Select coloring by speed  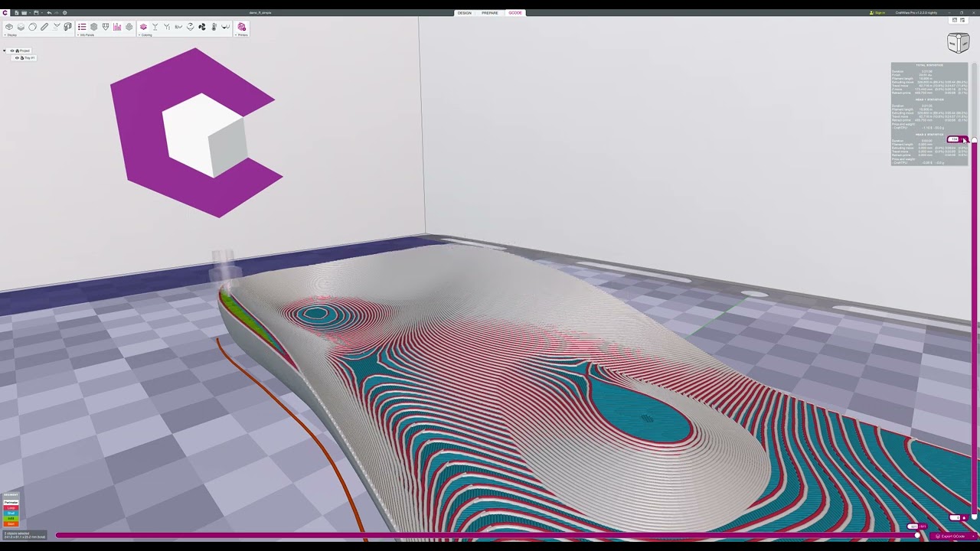pyautogui.click(x=190, y=27)
